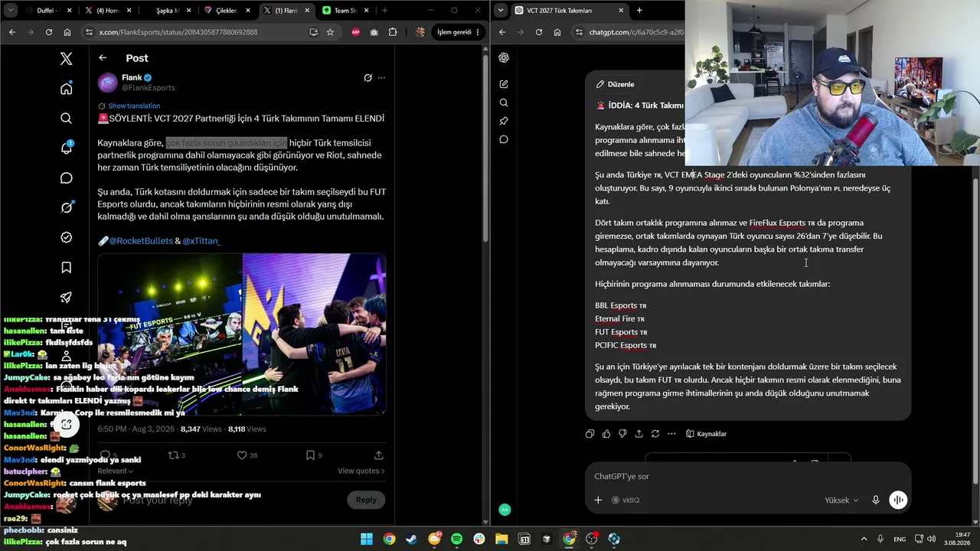The width and height of the screenshot is (980, 551).
Task: Open File Explorer from the taskbar
Action: [501, 539]
